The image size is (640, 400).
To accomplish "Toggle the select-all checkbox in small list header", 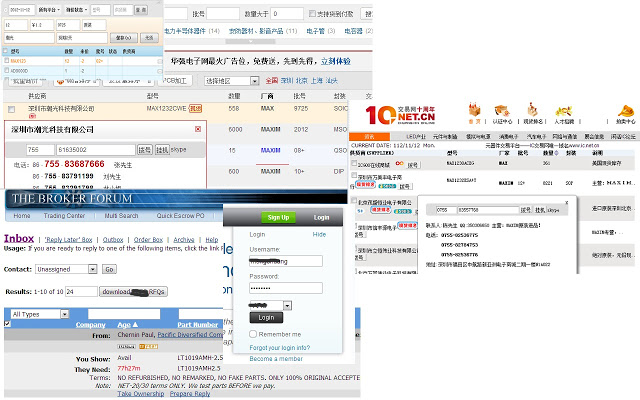I will click(5, 51).
